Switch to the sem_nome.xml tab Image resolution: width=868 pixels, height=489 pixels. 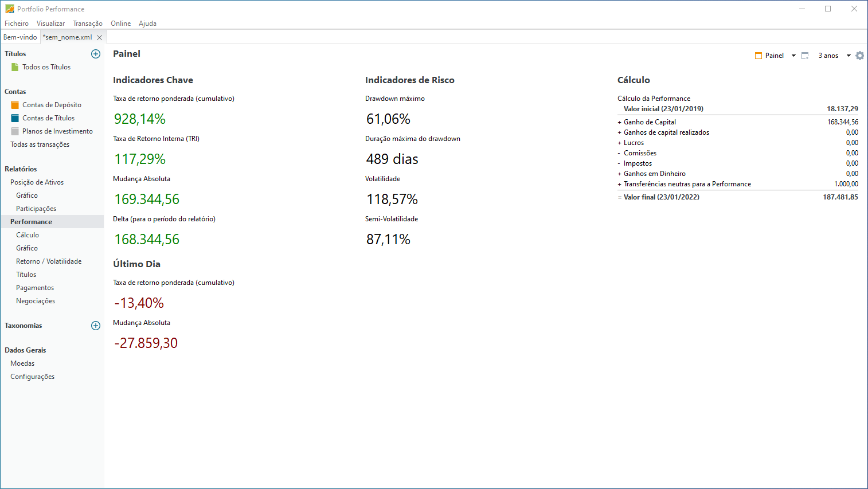(68, 37)
